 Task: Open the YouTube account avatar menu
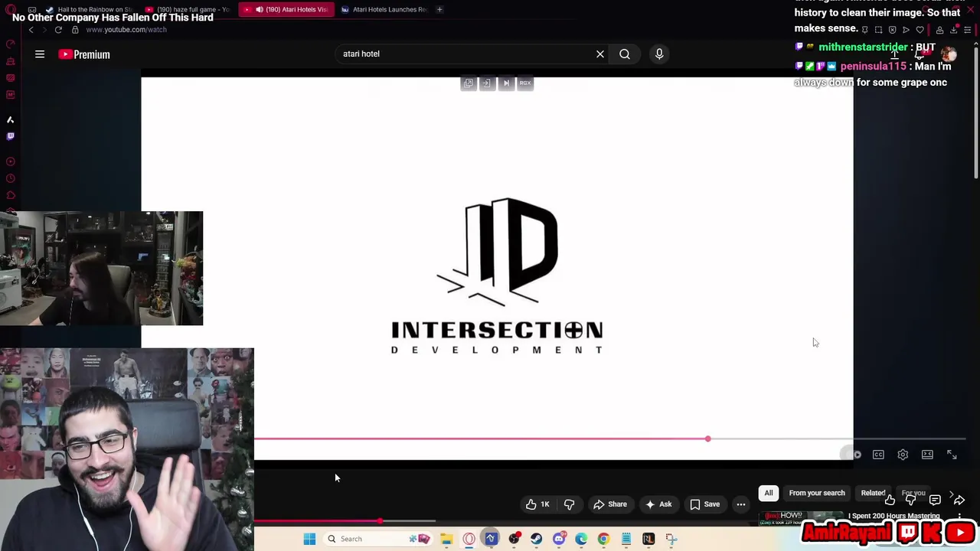click(949, 54)
